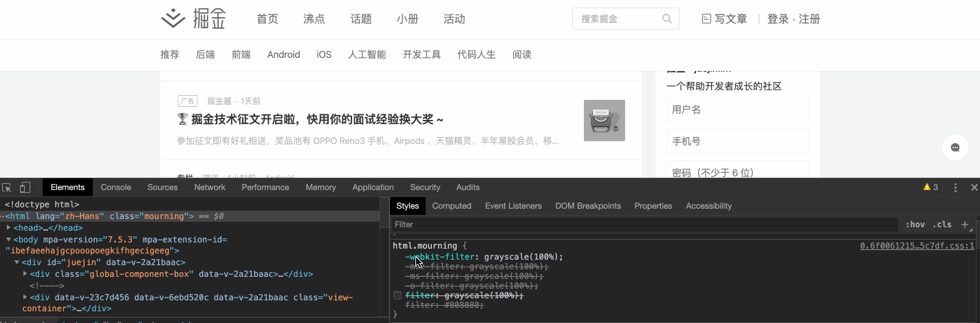Click the 首页 navigation item
The height and width of the screenshot is (323, 980).
click(x=268, y=19)
